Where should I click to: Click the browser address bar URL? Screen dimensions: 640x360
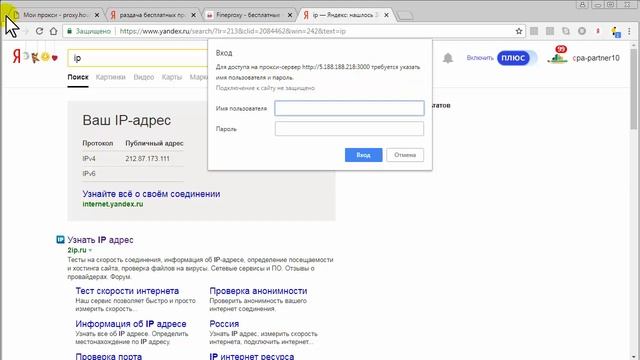click(233, 31)
